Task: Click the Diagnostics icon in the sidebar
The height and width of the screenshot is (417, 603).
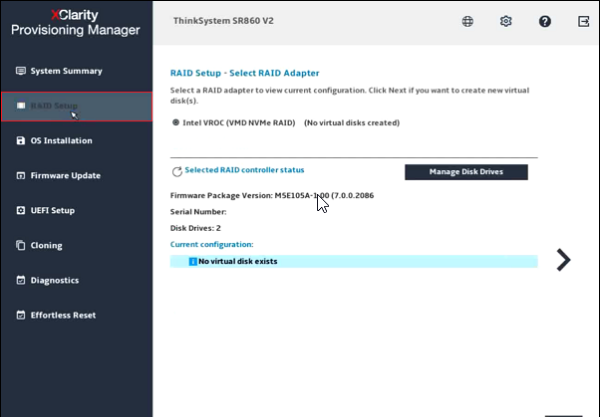Action: coord(21,280)
